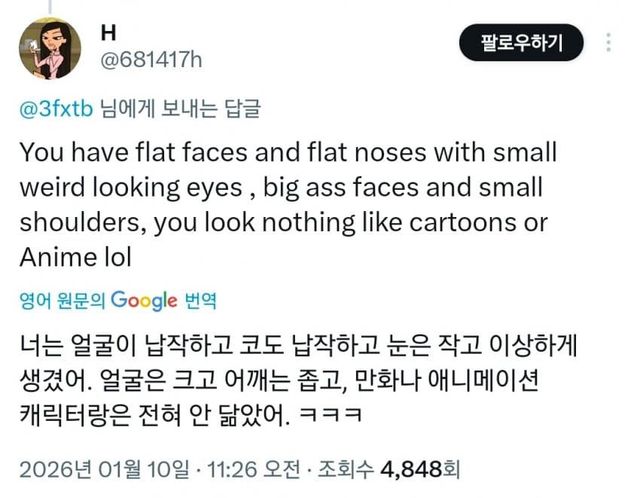Click the Korean line starting 너는 얼굴이

click(299, 346)
